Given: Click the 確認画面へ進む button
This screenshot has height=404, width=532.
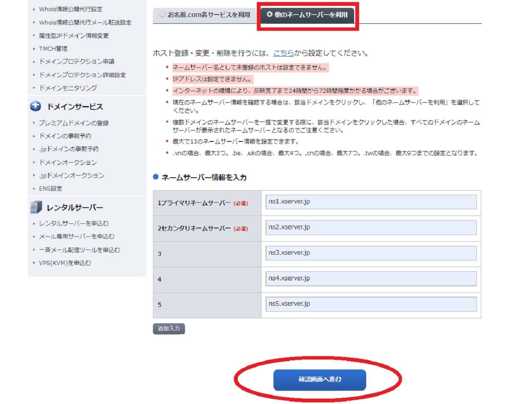Looking at the screenshot, I should click(x=319, y=379).
